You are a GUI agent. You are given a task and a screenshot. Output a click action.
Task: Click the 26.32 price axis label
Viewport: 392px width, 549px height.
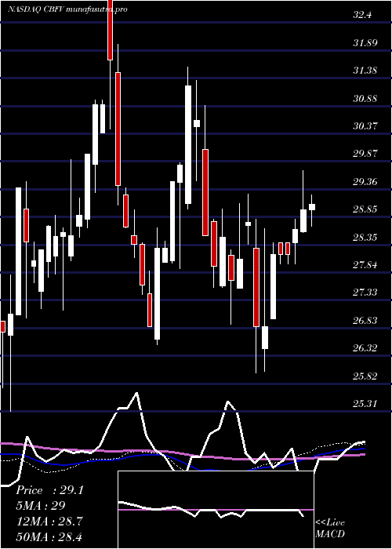pos(365,348)
